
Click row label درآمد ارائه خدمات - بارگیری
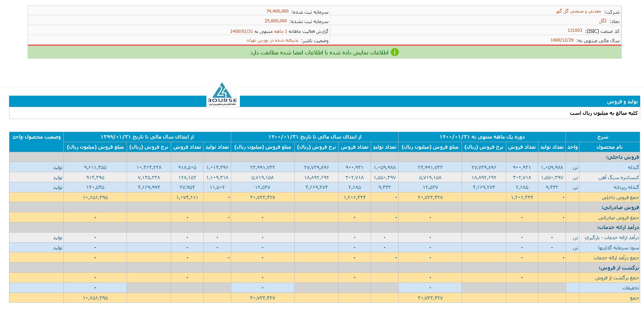coord(612,238)
